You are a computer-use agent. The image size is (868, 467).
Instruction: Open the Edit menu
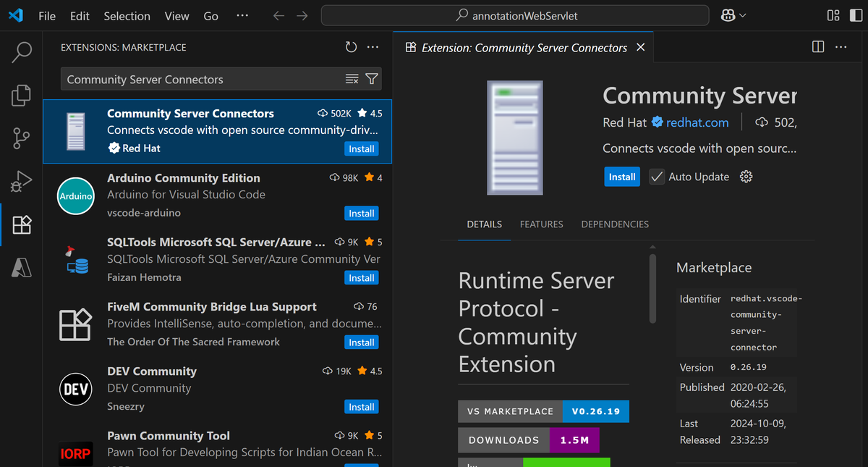[x=80, y=15]
